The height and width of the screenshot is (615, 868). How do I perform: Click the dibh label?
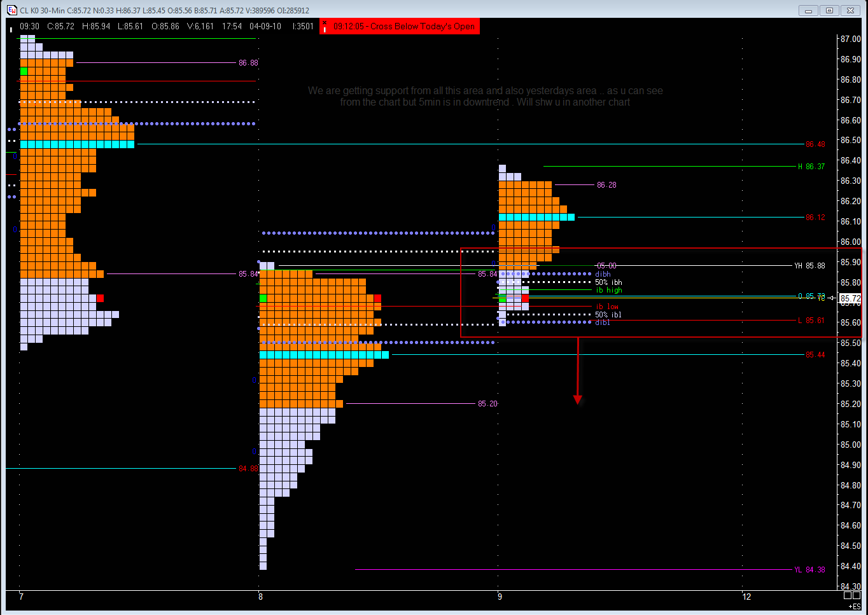click(603, 274)
